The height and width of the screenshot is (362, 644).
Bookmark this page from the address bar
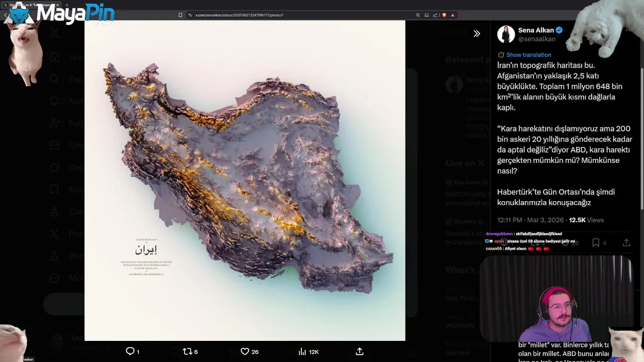[x=180, y=15]
